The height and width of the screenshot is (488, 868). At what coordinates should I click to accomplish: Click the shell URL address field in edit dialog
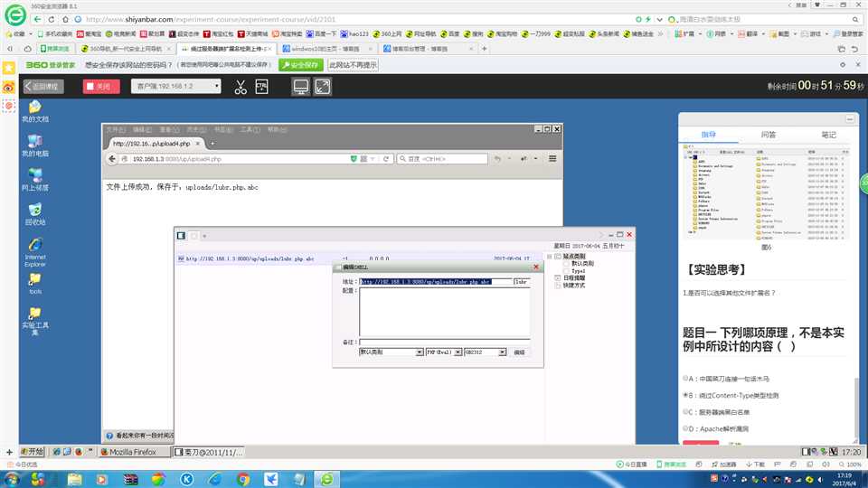(436, 282)
